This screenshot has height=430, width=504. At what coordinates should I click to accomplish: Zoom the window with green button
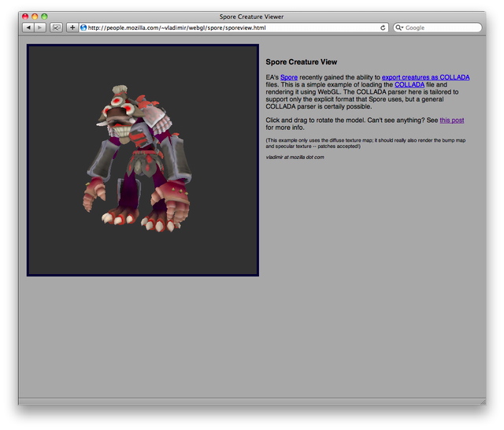44,17
